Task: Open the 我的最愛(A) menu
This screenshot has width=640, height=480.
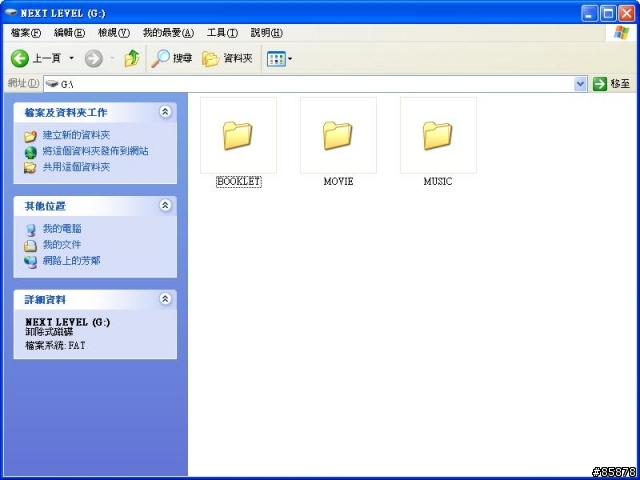Action: click(168, 33)
